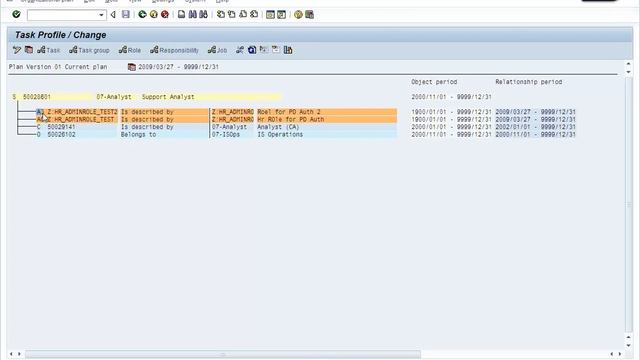Click the column configuration icon after Job

tap(288, 50)
